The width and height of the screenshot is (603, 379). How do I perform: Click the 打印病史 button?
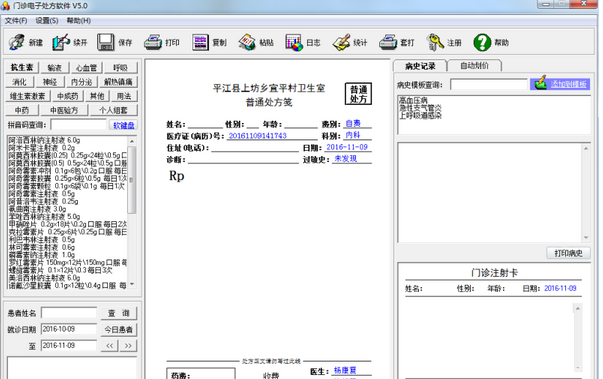click(x=568, y=253)
